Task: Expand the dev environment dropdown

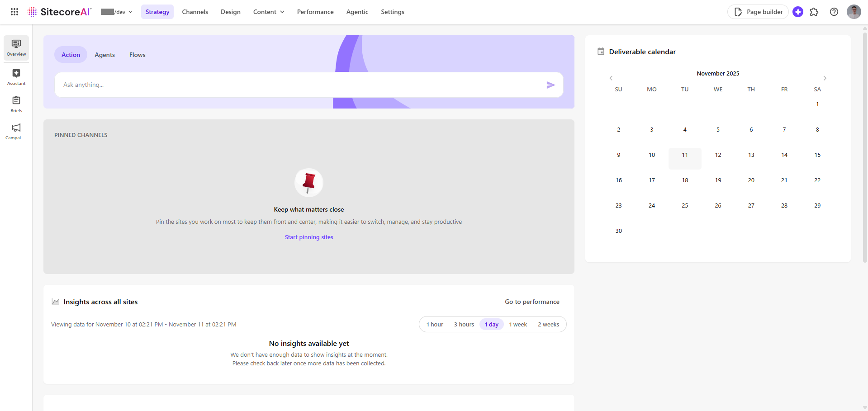Action: pyautogui.click(x=130, y=12)
